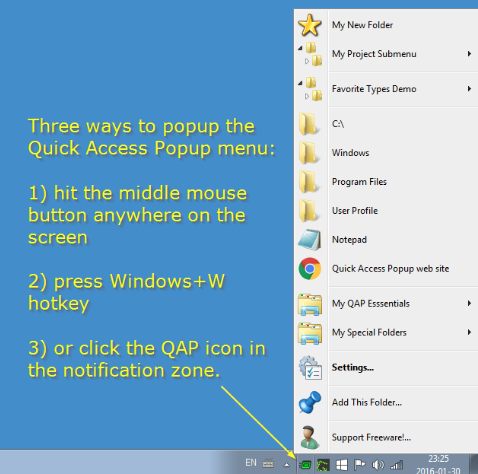Show hidden tray icons with the up arrow
This screenshot has width=478, height=474.
coord(286,464)
